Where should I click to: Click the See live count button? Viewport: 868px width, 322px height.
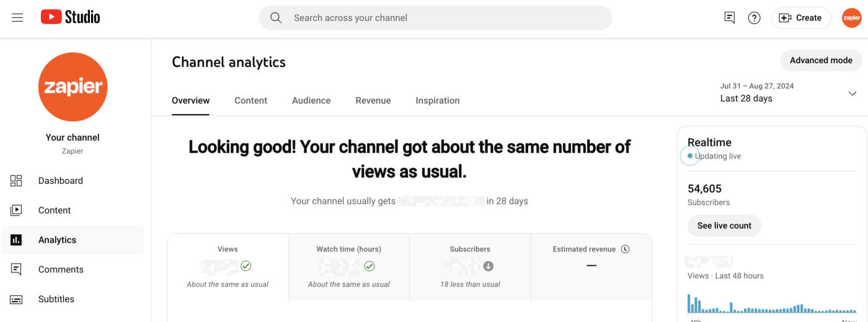point(724,225)
